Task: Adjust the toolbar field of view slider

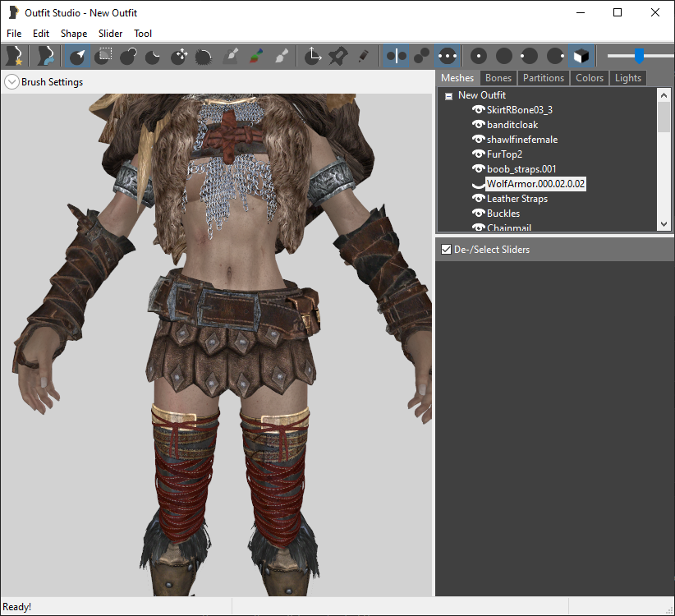Action: click(x=639, y=56)
